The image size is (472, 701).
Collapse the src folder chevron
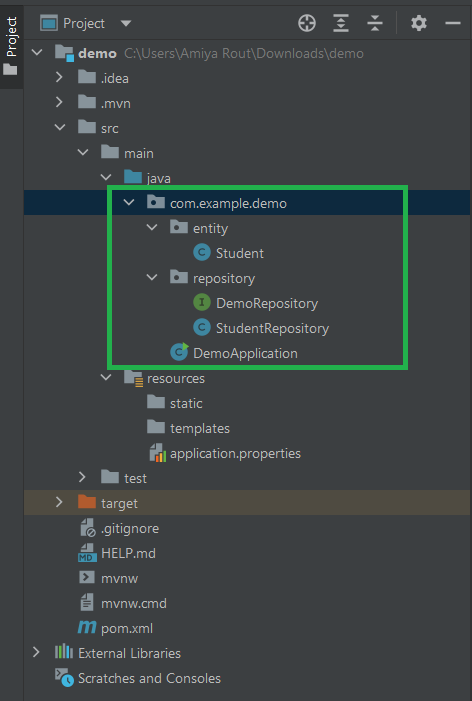click(x=59, y=128)
